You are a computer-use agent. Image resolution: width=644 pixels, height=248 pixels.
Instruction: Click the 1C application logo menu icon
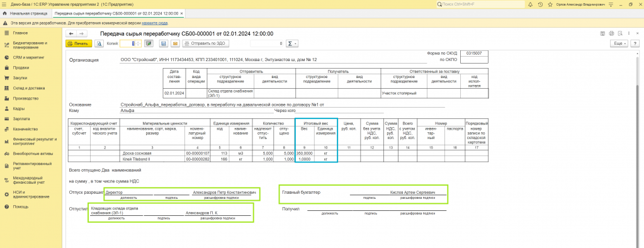(4, 4)
